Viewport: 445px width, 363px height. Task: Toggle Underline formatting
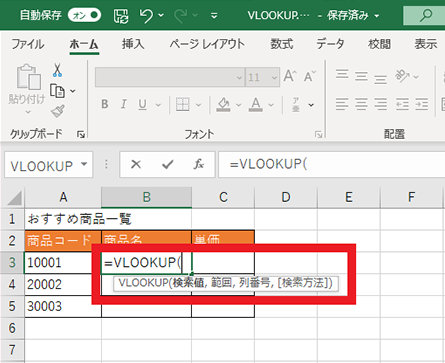point(142,104)
